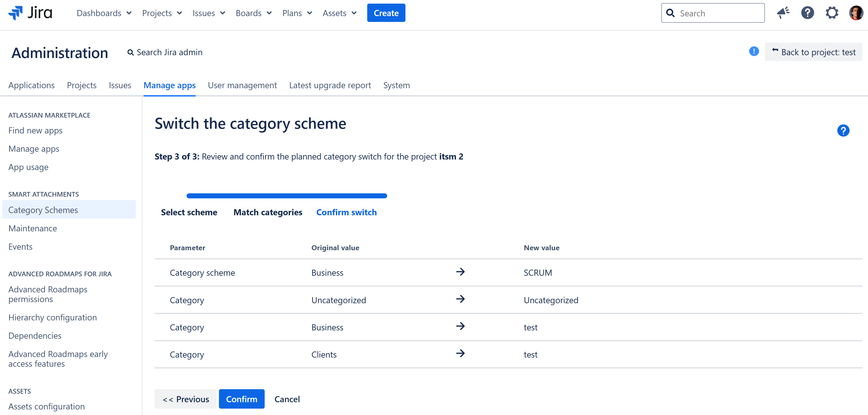Click the arrow icon in the Clients row
Image resolution: width=868 pixels, height=415 pixels.
[460, 353]
